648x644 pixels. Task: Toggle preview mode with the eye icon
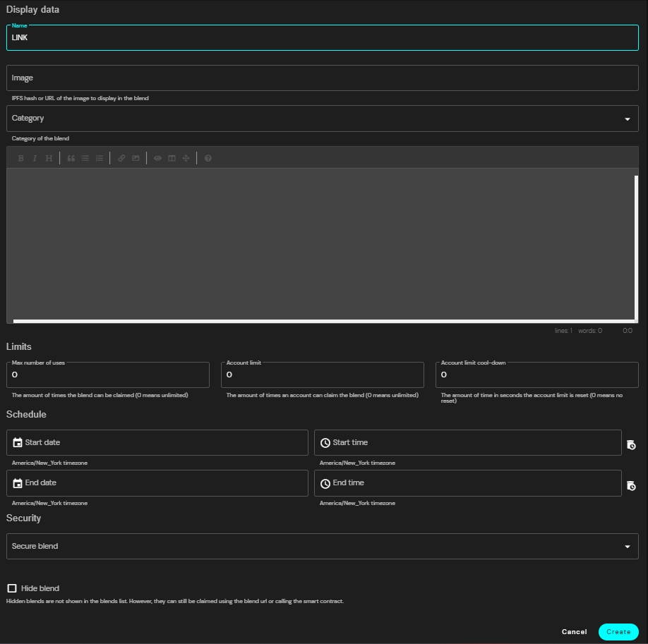158,158
